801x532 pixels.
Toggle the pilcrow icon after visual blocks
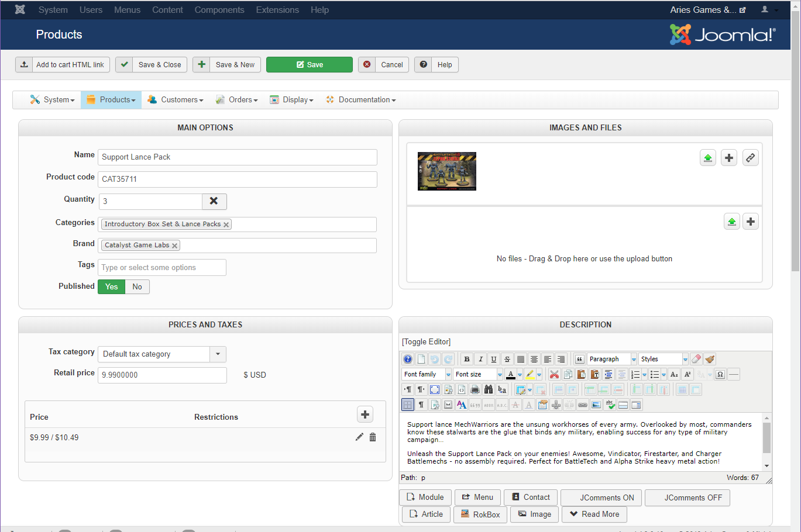tap(421, 405)
